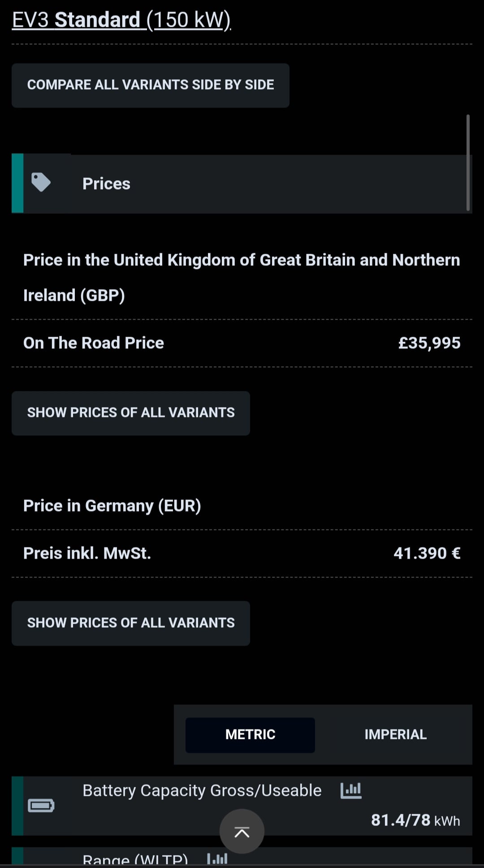Tap the 81.4/78 kWh battery value

(415, 820)
